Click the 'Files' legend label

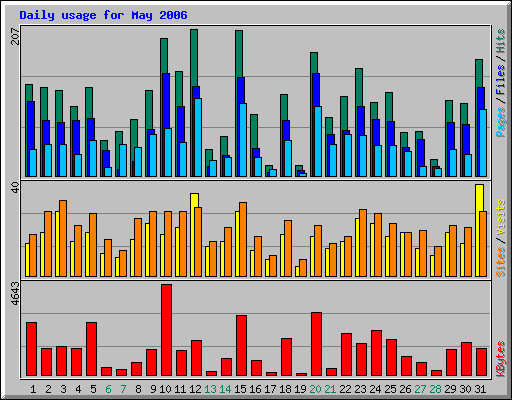[x=501, y=79]
